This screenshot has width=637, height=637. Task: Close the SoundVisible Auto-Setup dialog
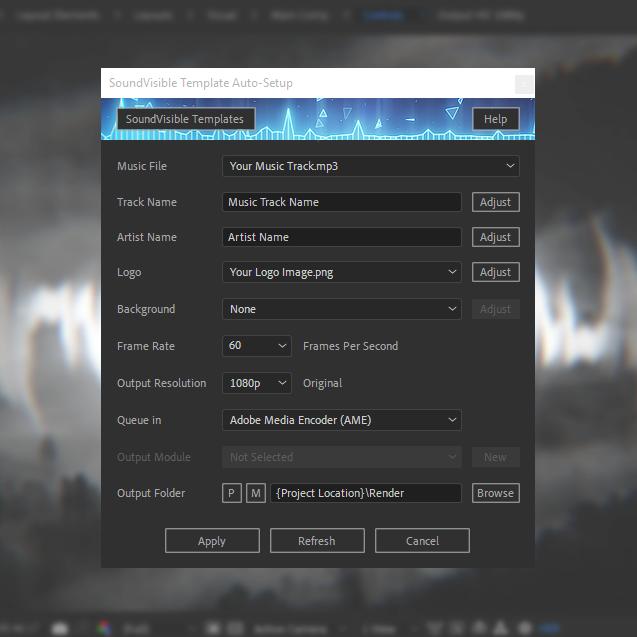coord(524,84)
